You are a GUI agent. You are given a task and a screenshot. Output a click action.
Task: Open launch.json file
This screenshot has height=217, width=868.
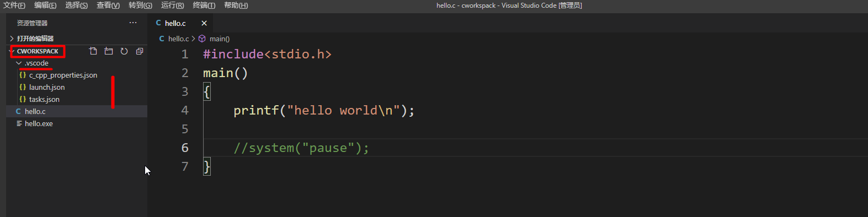(x=77, y=88)
